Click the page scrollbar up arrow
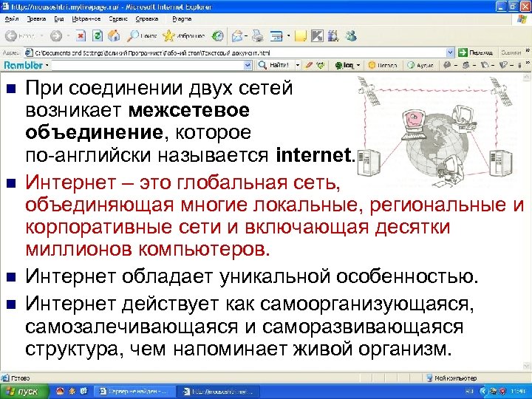 527,77
